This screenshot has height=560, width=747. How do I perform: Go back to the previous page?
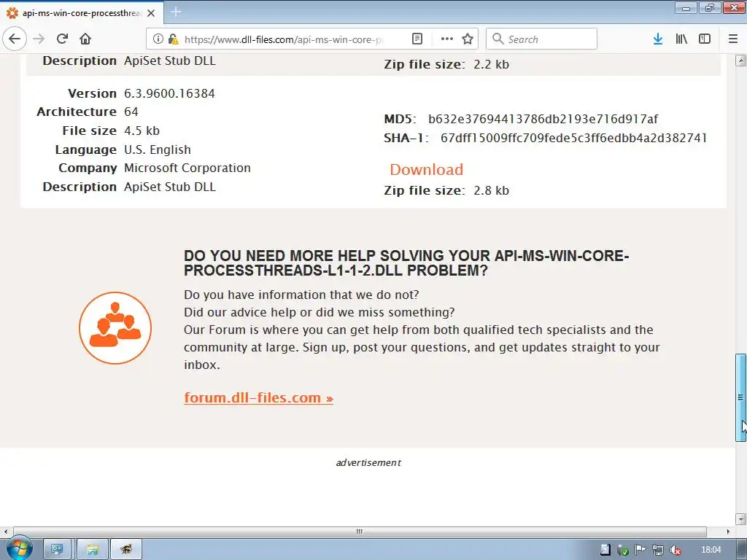pos(15,39)
